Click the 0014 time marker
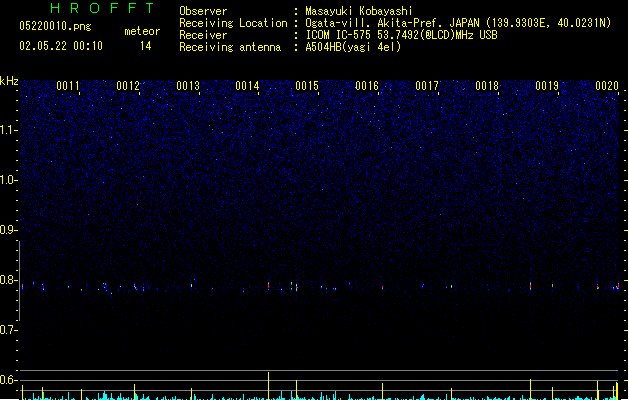Image resolution: width=629 pixels, height=400 pixels. tap(247, 86)
